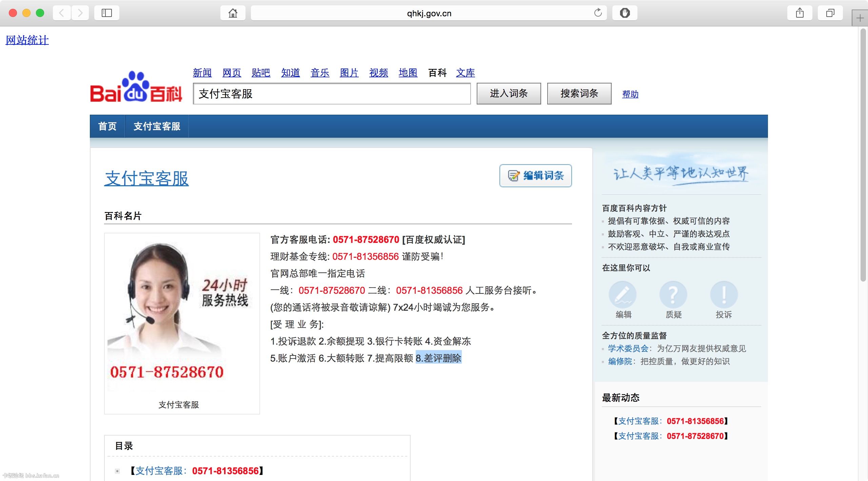Open the 贴吧 link in top menu
This screenshot has height=481, width=868.
tap(261, 73)
